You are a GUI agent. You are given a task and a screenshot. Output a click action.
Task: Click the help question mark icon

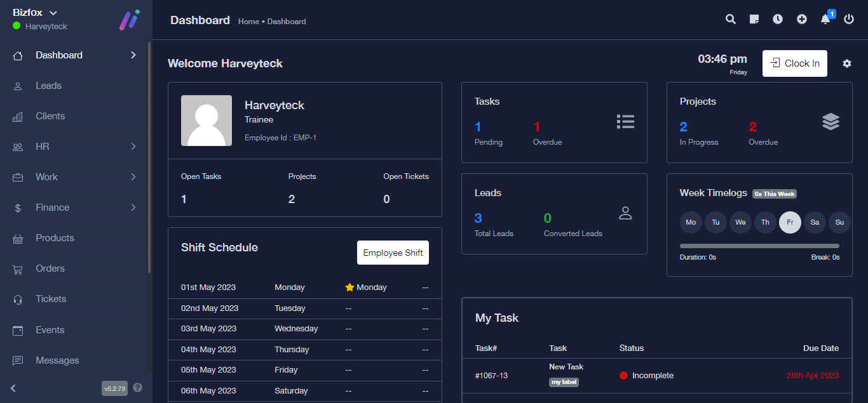point(137,388)
